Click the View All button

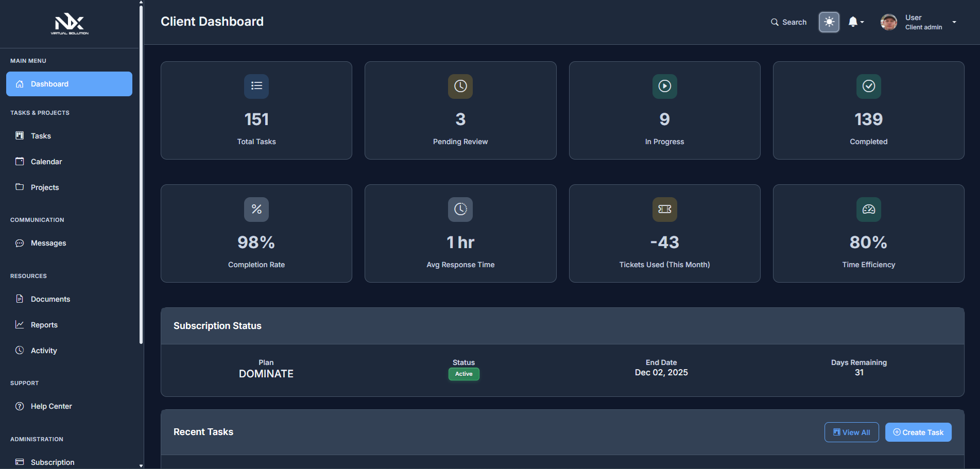tap(851, 432)
